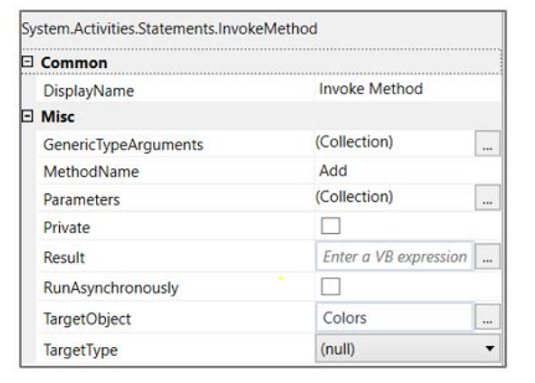This screenshot has width=535, height=383.
Task: Edit the DisplayName value Invoke Method
Action: point(371,89)
